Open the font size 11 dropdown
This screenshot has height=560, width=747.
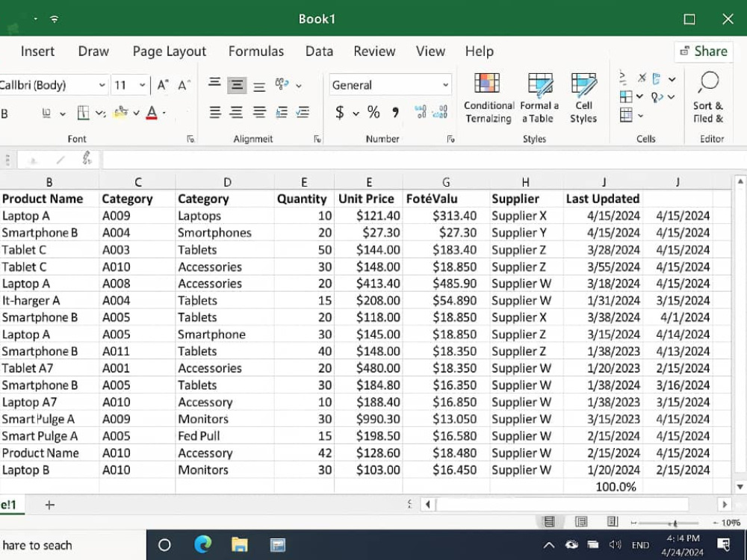coord(142,85)
